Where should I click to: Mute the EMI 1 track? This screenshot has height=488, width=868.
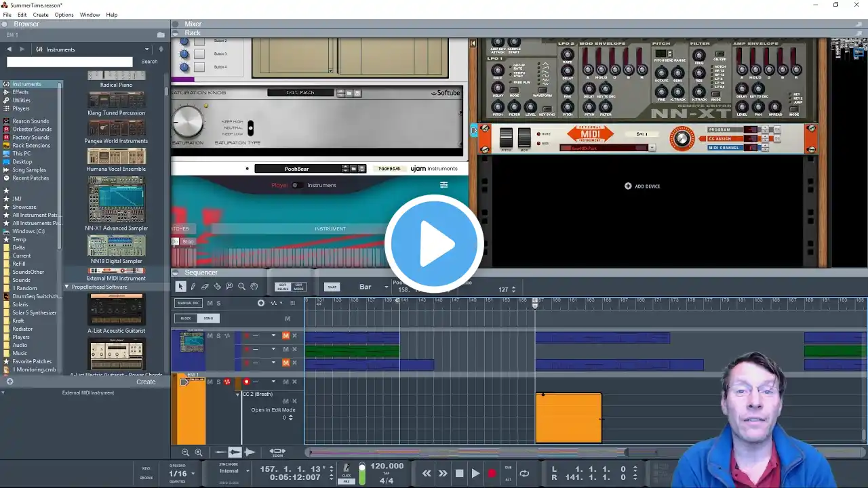[x=210, y=382]
